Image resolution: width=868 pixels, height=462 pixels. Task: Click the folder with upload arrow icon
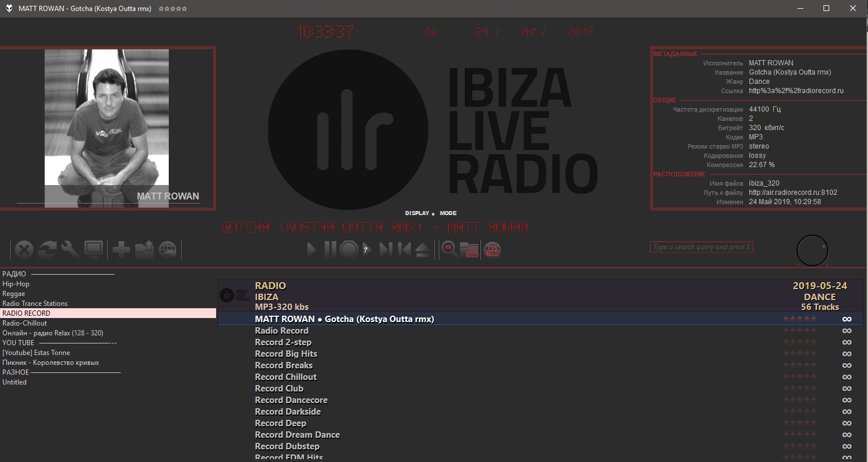coord(144,249)
